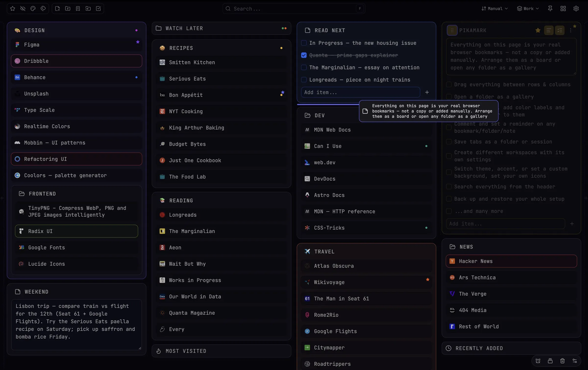Open settings with the gear icon
The image size is (588, 370).
click(x=576, y=9)
